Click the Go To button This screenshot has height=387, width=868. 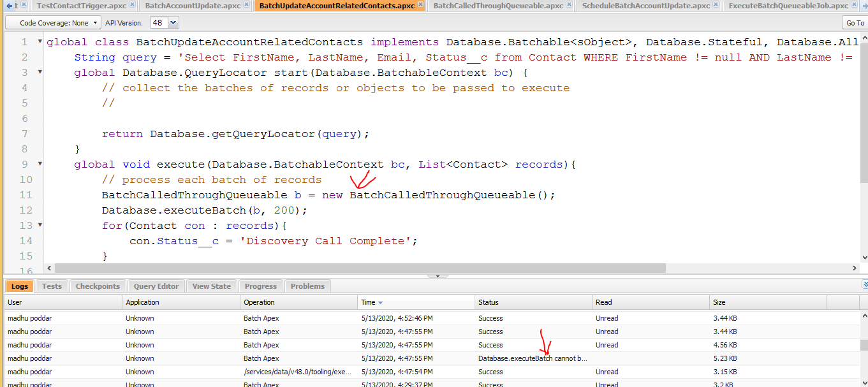tap(855, 22)
